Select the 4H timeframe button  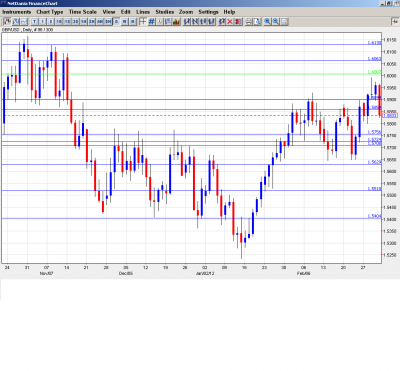tap(100, 22)
